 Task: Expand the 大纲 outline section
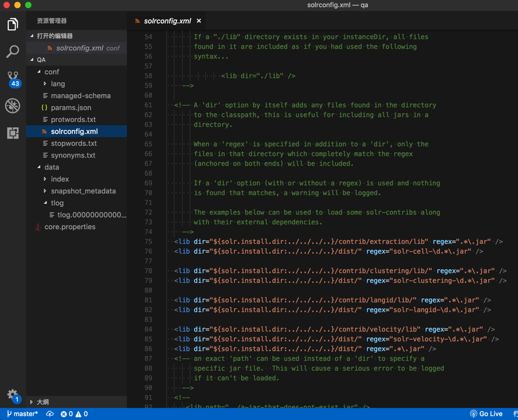[42, 402]
